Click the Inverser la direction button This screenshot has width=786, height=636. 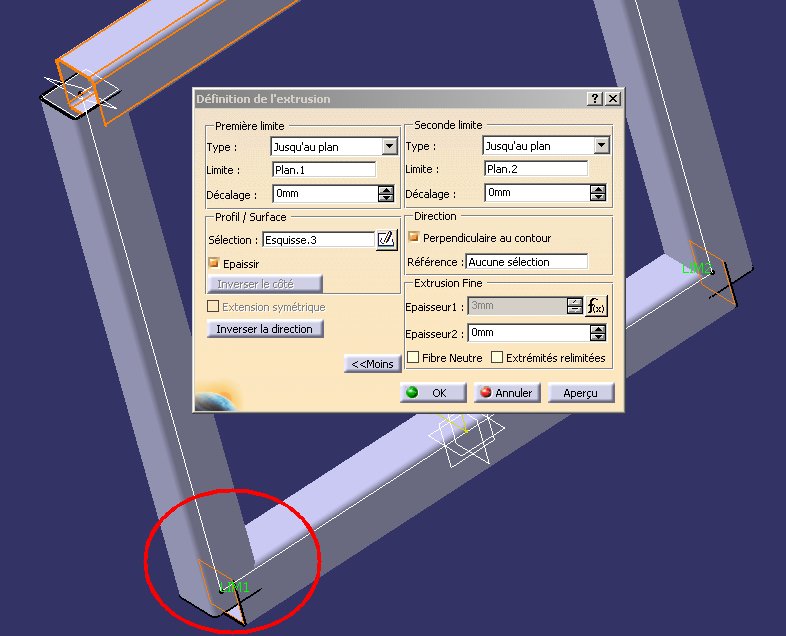pyautogui.click(x=265, y=329)
